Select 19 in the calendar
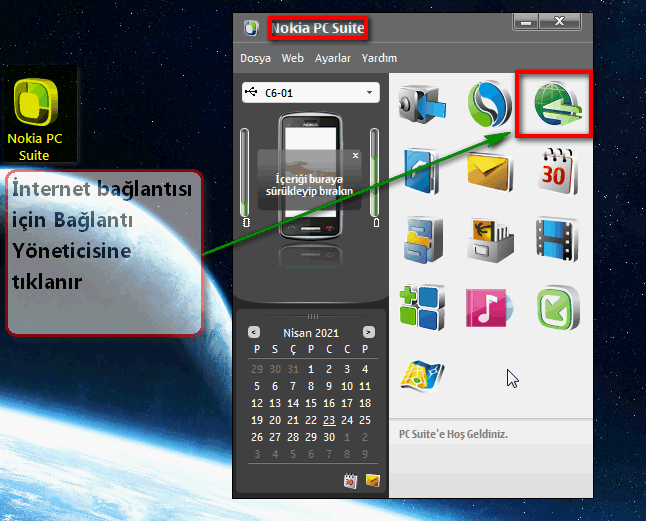 pyautogui.click(x=257, y=420)
